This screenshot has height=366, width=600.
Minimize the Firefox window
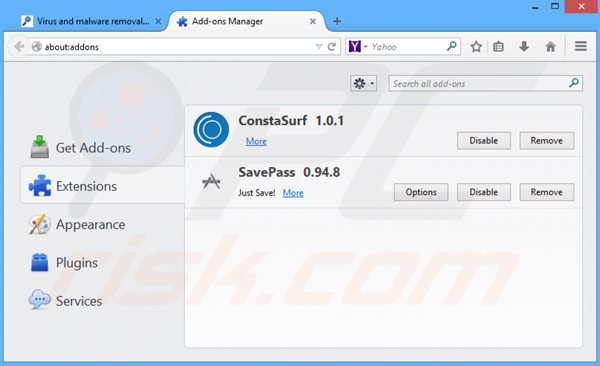click(535, 7)
